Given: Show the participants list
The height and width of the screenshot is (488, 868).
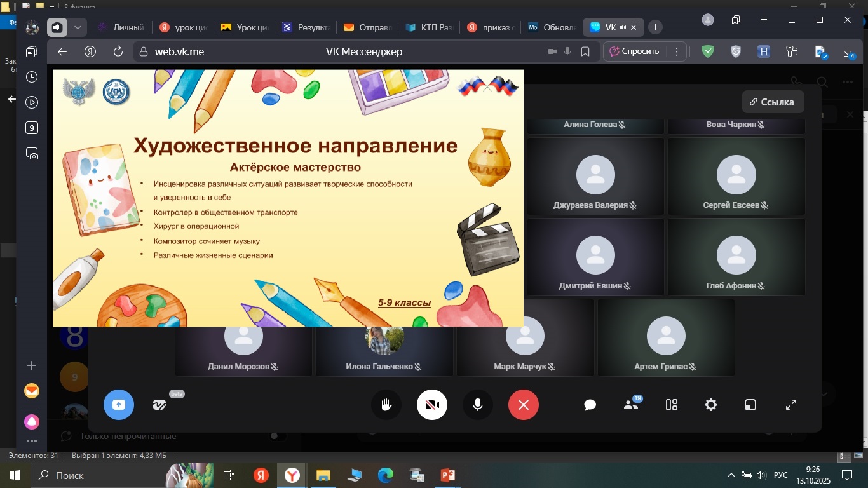Looking at the screenshot, I should pos(631,405).
